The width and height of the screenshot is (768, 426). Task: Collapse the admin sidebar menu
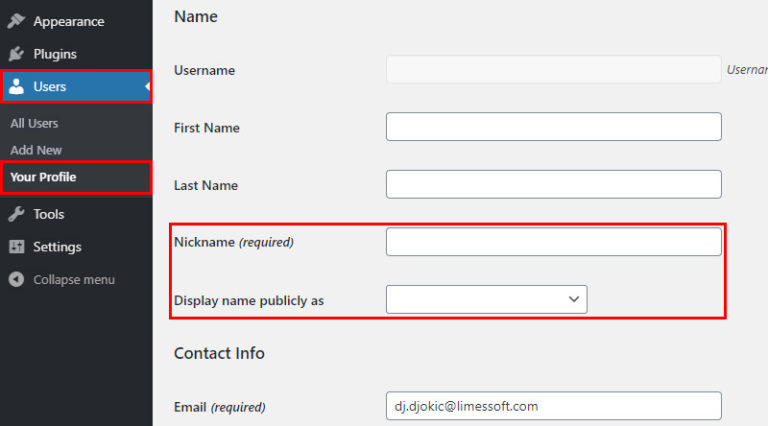[x=73, y=280]
